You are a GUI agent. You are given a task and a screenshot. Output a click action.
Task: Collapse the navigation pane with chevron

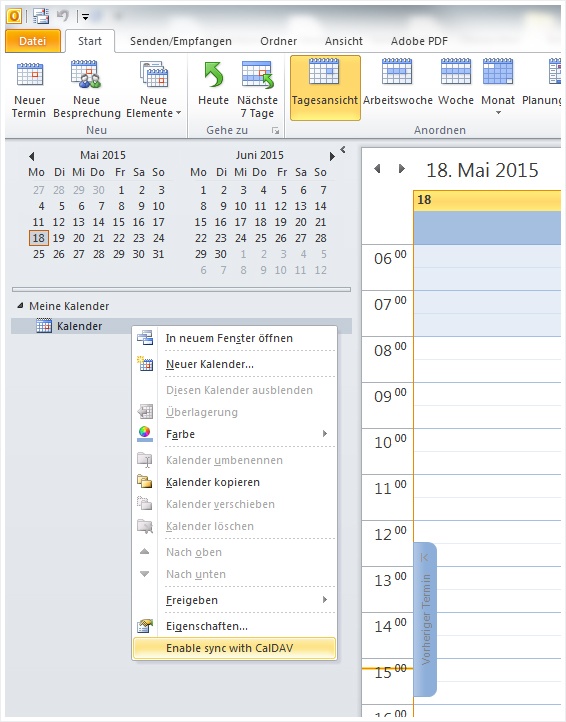(x=343, y=149)
